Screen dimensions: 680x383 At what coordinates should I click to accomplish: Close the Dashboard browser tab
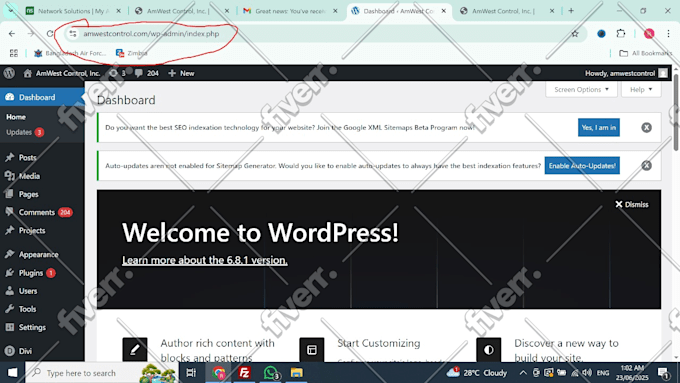(443, 11)
